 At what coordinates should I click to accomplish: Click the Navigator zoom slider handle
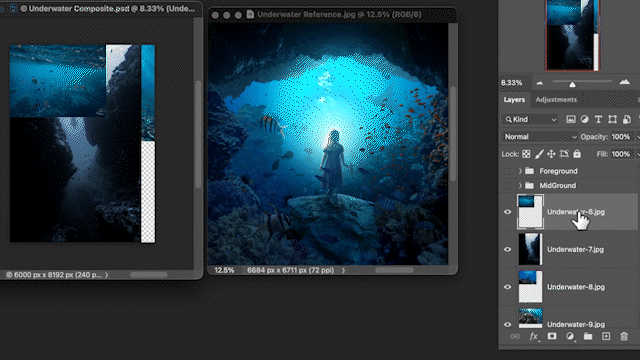(x=572, y=84)
